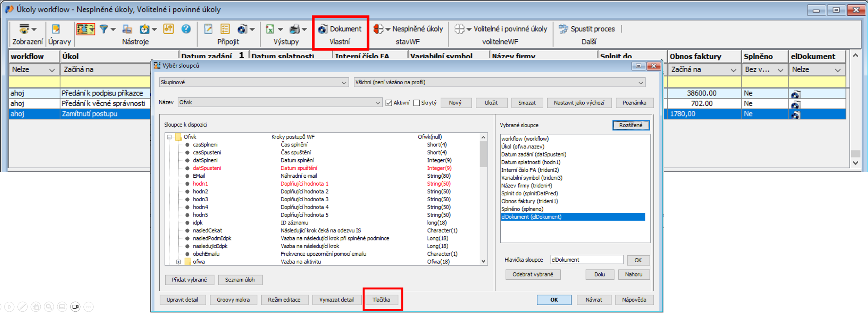Expand the ofwa tree folder
The height and width of the screenshot is (313, 868).
(178, 262)
